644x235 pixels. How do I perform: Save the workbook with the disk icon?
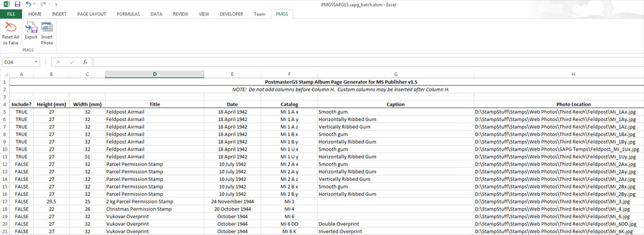(17, 4)
